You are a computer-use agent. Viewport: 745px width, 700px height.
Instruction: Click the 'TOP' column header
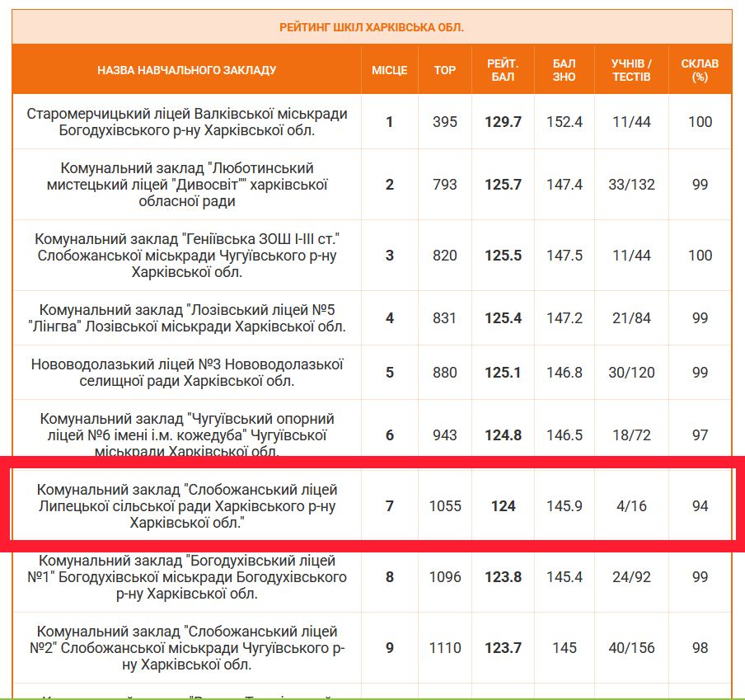445,70
